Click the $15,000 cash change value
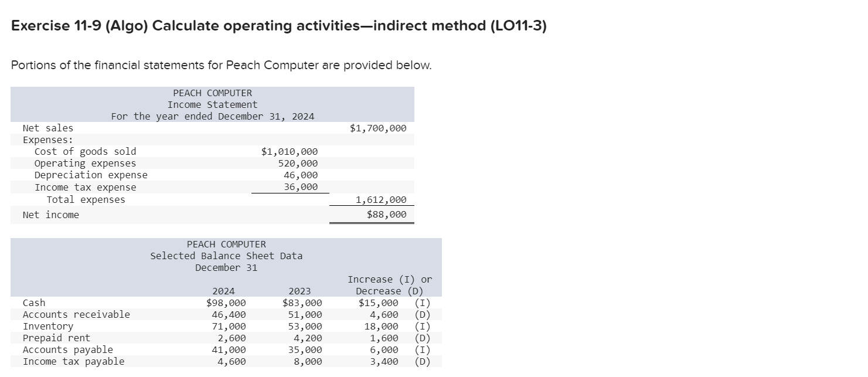The width and height of the screenshot is (868, 377). pyautogui.click(x=379, y=303)
